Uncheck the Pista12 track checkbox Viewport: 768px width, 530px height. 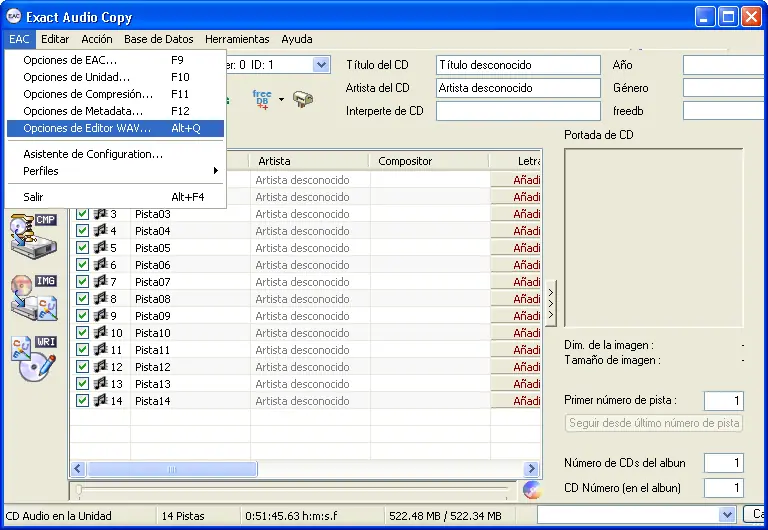(82, 367)
